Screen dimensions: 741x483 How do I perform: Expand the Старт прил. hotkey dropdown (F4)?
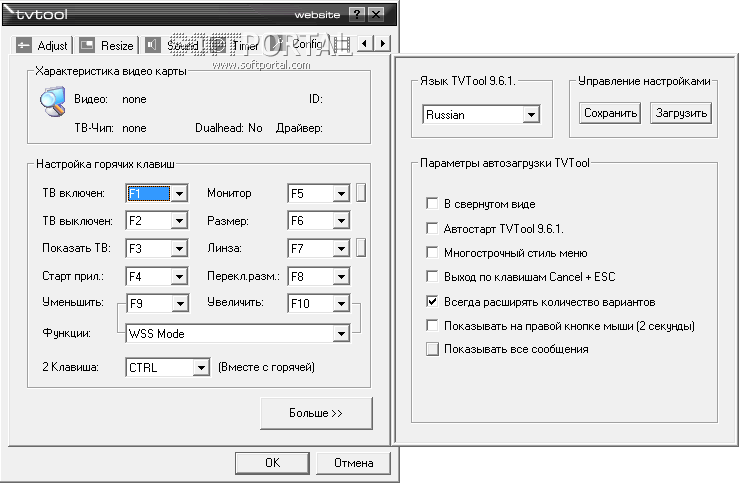click(x=180, y=276)
